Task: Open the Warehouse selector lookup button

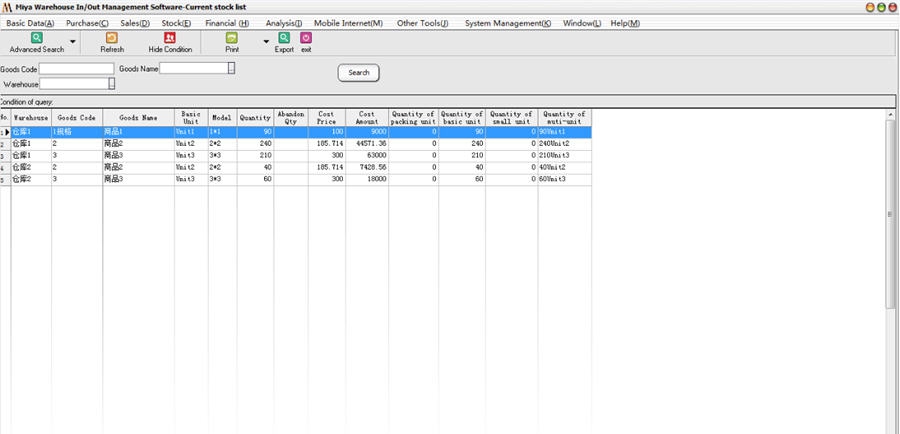Action: click(x=112, y=84)
